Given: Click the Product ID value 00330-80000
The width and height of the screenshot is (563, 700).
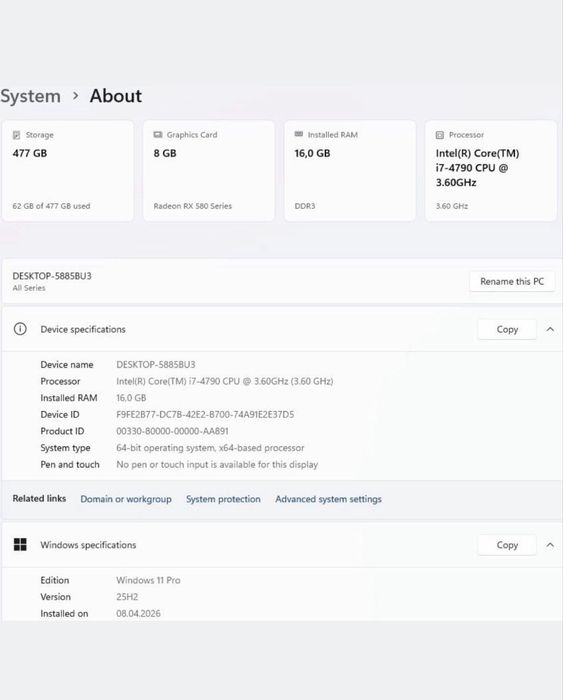Looking at the screenshot, I should [x=172, y=431].
